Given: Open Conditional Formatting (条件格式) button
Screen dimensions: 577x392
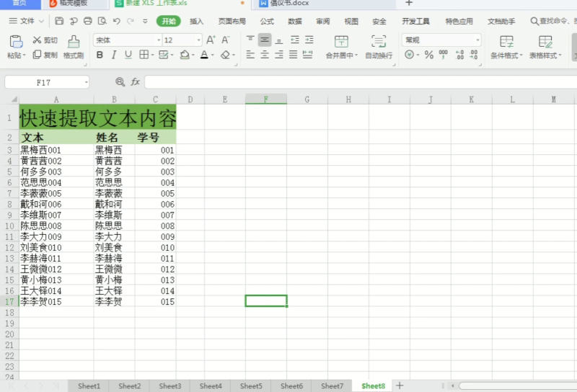Looking at the screenshot, I should pyautogui.click(x=506, y=47).
